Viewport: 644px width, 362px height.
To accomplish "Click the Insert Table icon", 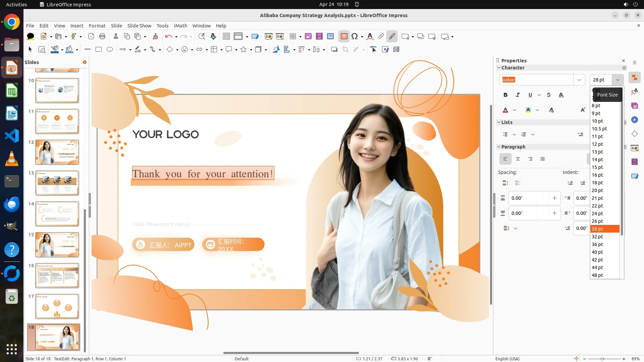I will click(x=293, y=37).
